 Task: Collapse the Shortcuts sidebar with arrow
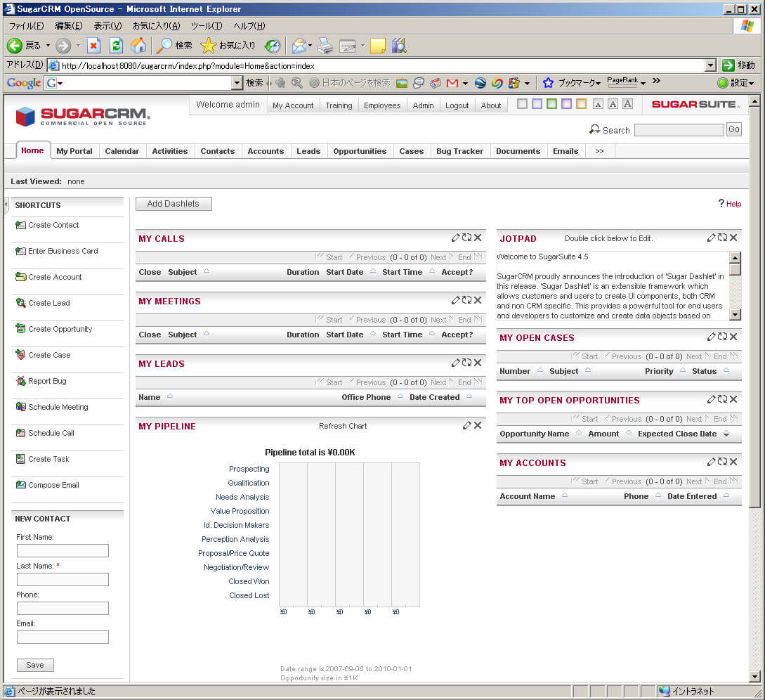[x=6, y=205]
